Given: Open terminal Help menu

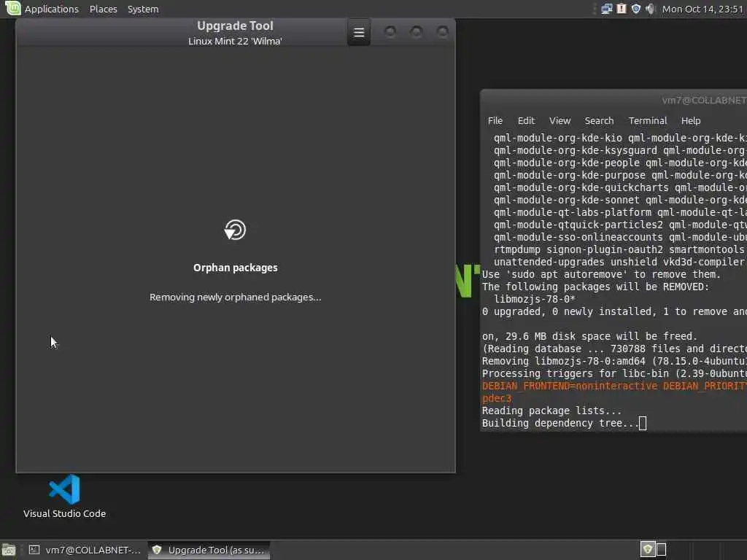Looking at the screenshot, I should click(691, 120).
